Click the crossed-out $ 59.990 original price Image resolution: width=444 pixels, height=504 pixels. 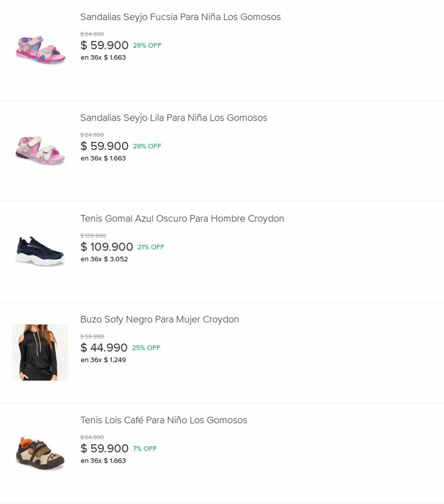click(x=92, y=337)
